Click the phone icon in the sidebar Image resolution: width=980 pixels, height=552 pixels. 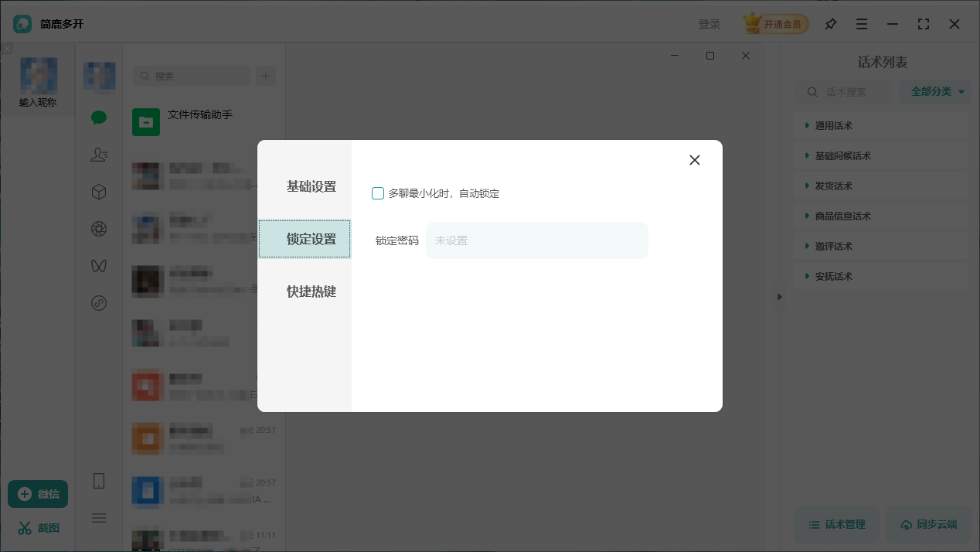98,480
